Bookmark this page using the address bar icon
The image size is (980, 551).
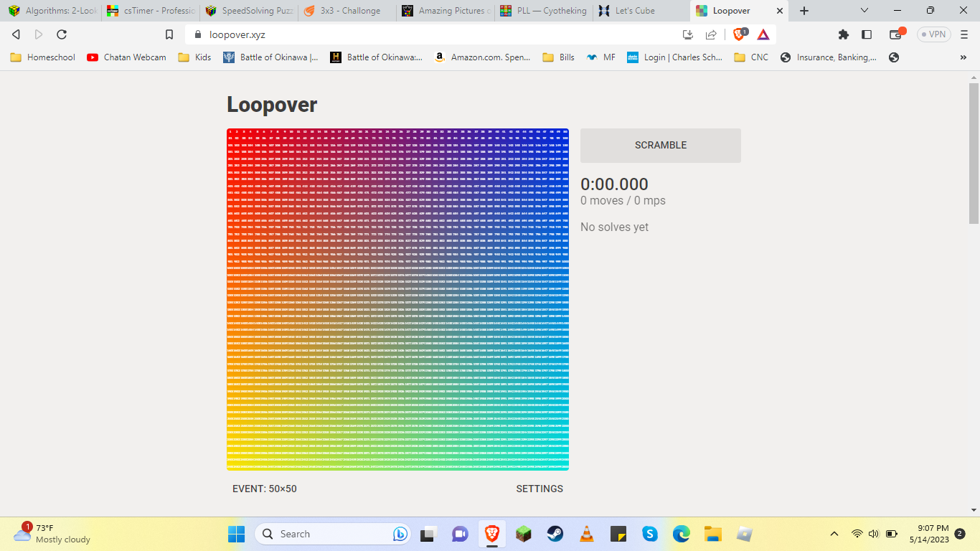[x=169, y=34]
